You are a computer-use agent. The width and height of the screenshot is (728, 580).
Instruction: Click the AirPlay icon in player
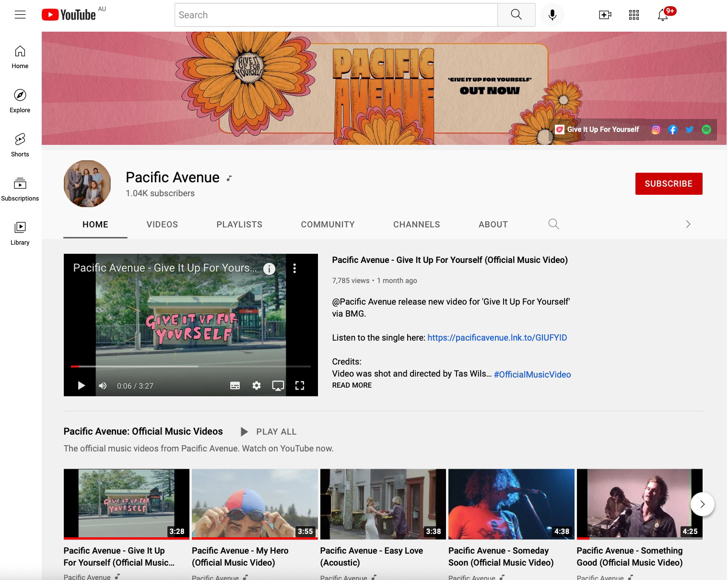(278, 386)
